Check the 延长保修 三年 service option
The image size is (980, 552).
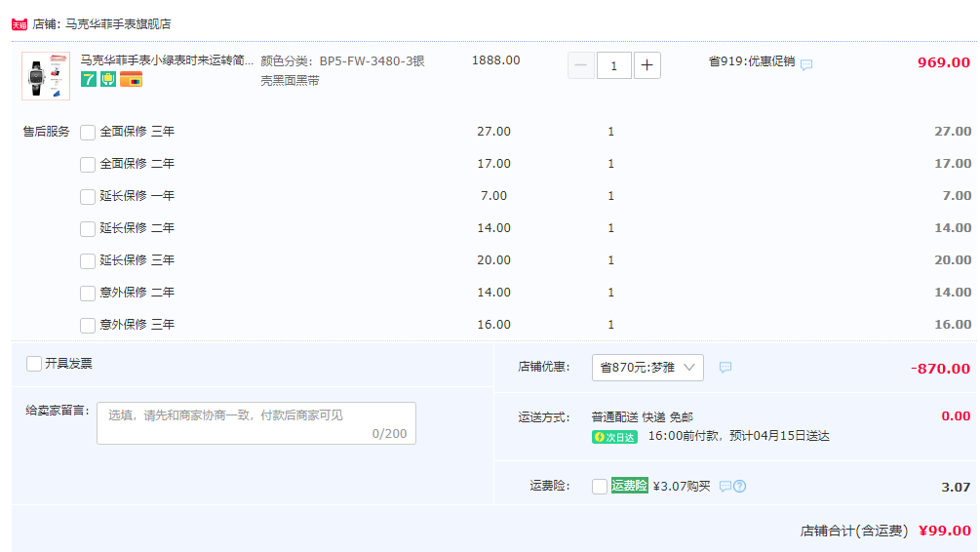tap(88, 260)
